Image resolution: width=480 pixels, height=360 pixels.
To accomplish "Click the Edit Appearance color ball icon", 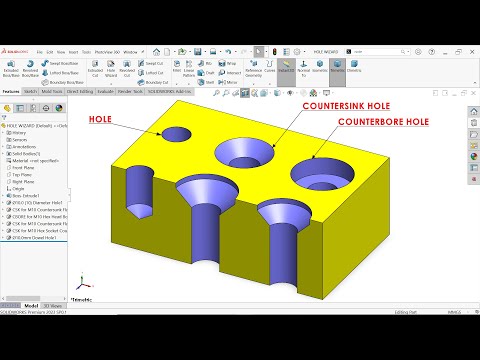I will click(313, 93).
